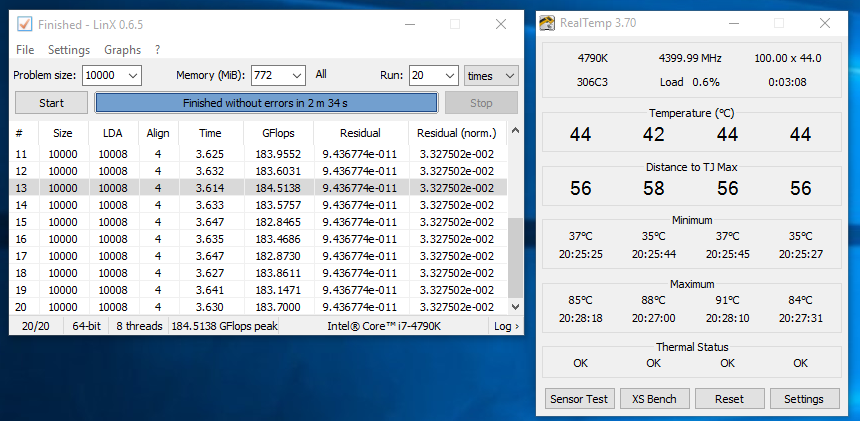Click the results list scroll down arrow

(515, 307)
